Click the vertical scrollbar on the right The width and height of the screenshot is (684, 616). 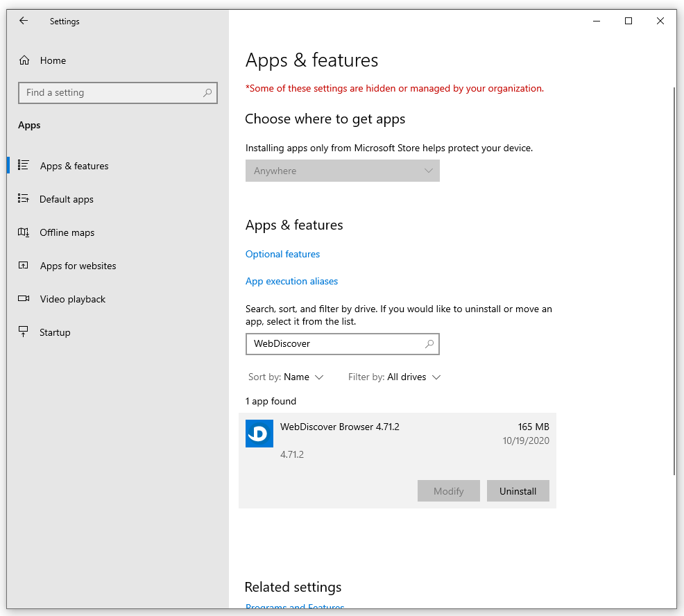pos(674,277)
